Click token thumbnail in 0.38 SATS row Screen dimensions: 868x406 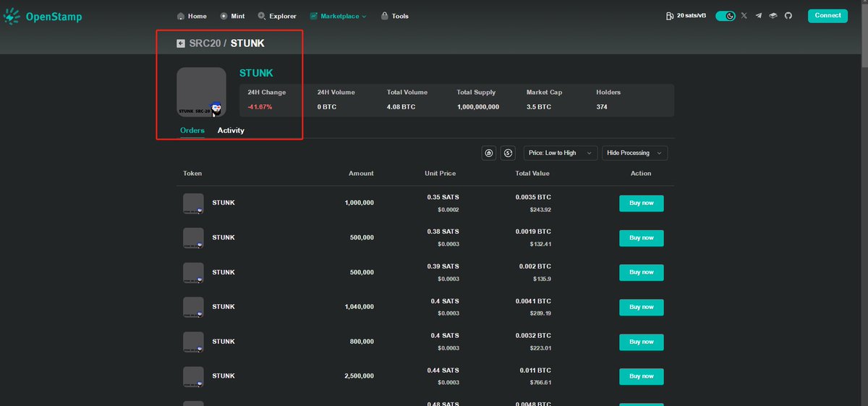[193, 238]
